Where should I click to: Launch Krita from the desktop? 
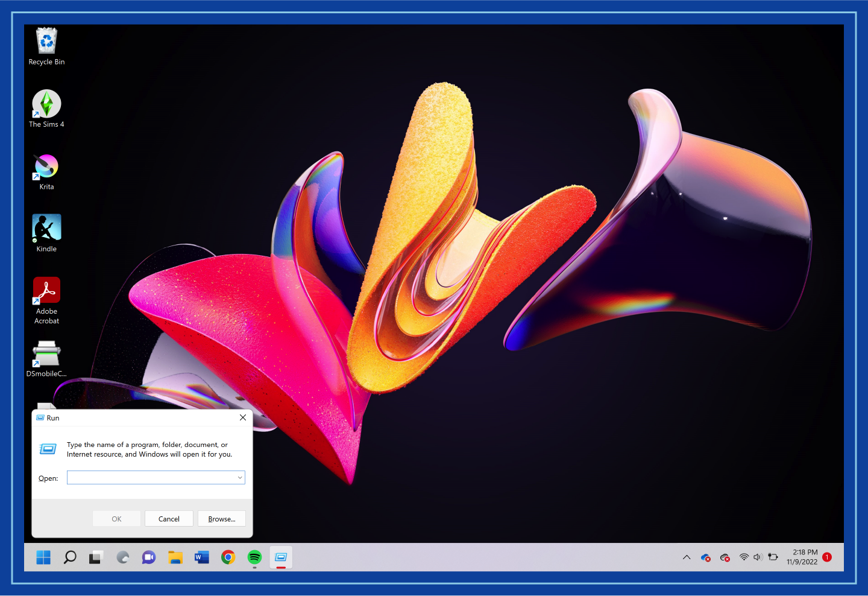[x=46, y=167]
